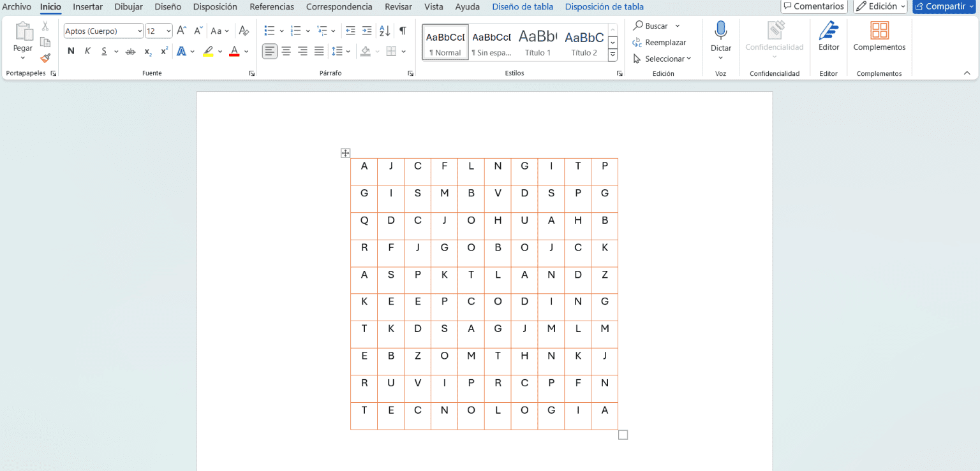Expand the font name dropdown
The width and height of the screenshot is (980, 471).
click(x=140, y=31)
